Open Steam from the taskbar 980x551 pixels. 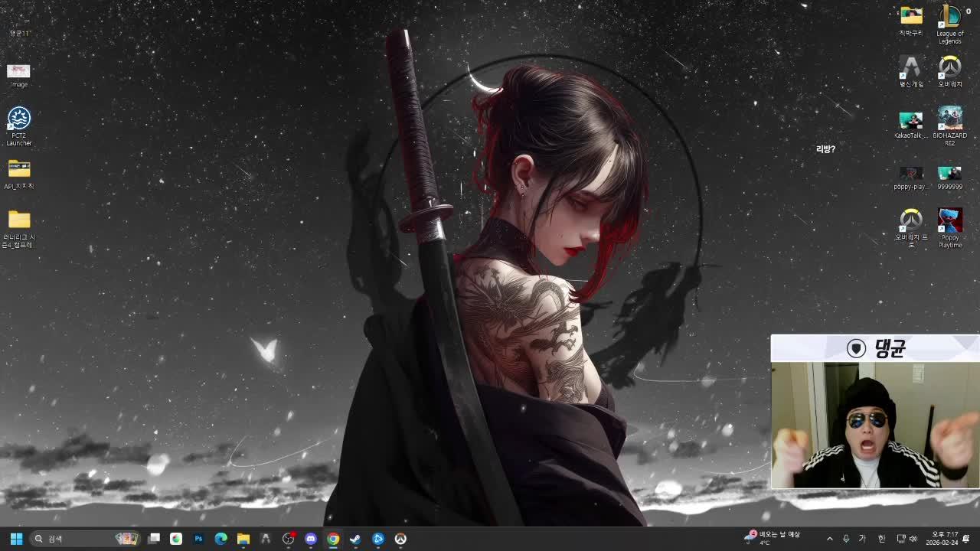tap(355, 539)
